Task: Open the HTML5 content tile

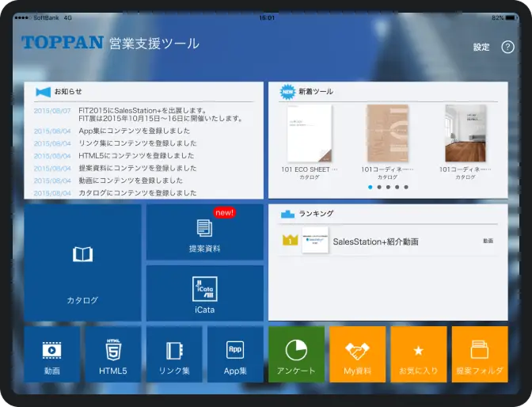Action: click(x=113, y=355)
